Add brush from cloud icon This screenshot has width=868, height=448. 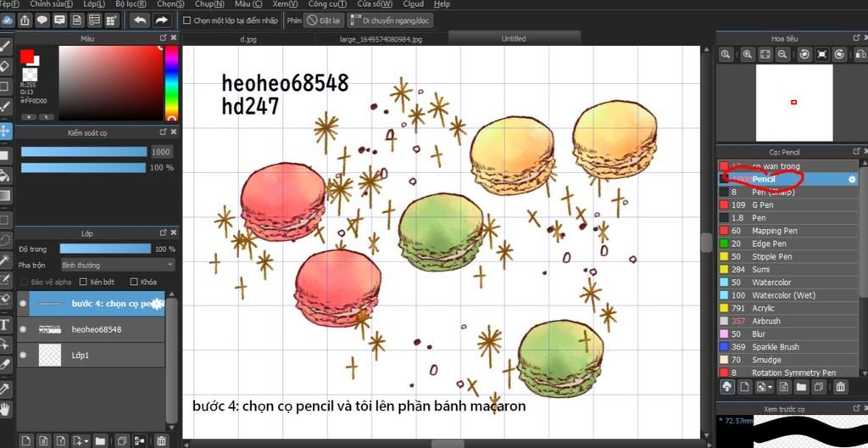tap(726, 386)
